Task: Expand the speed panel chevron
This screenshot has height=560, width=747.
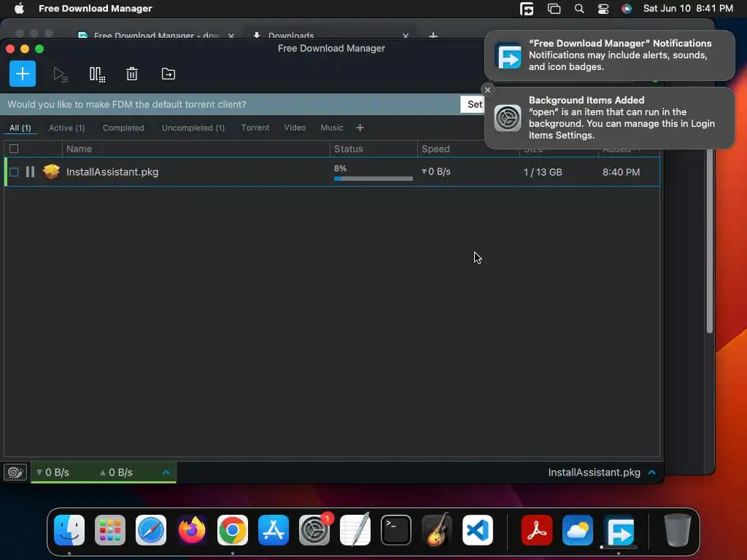Action: [166, 472]
